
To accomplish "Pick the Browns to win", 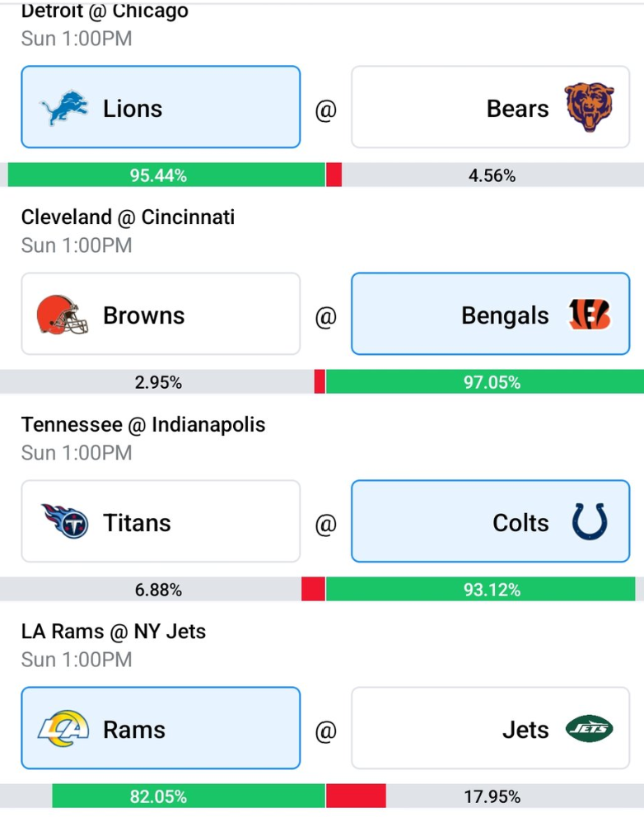I will 161,314.
